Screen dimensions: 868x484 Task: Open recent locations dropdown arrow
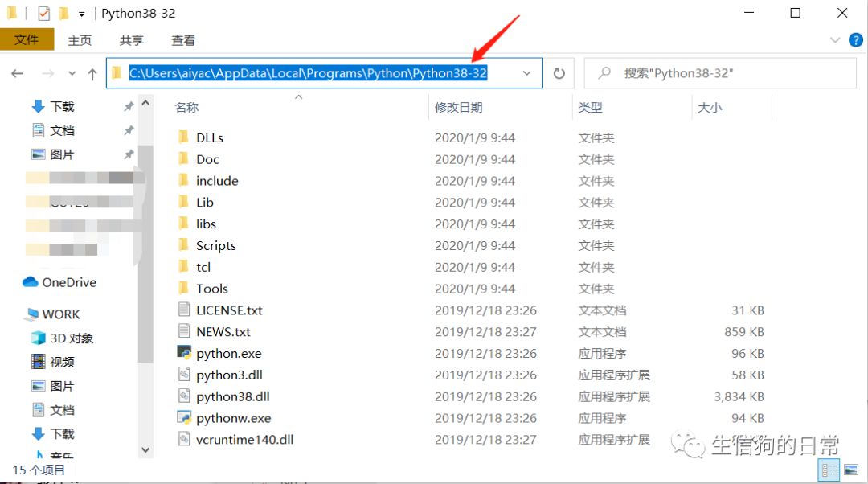[72, 73]
